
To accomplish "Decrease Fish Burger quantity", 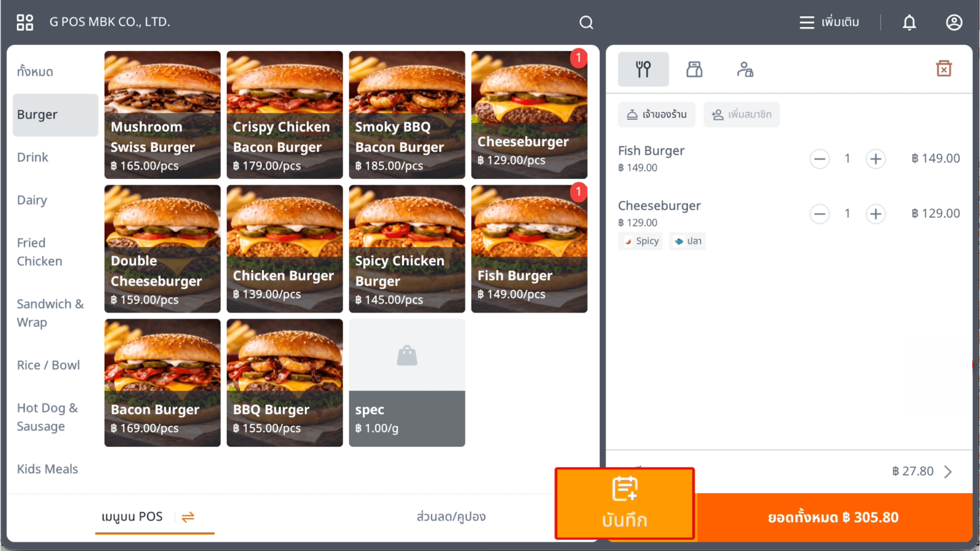I will point(820,159).
